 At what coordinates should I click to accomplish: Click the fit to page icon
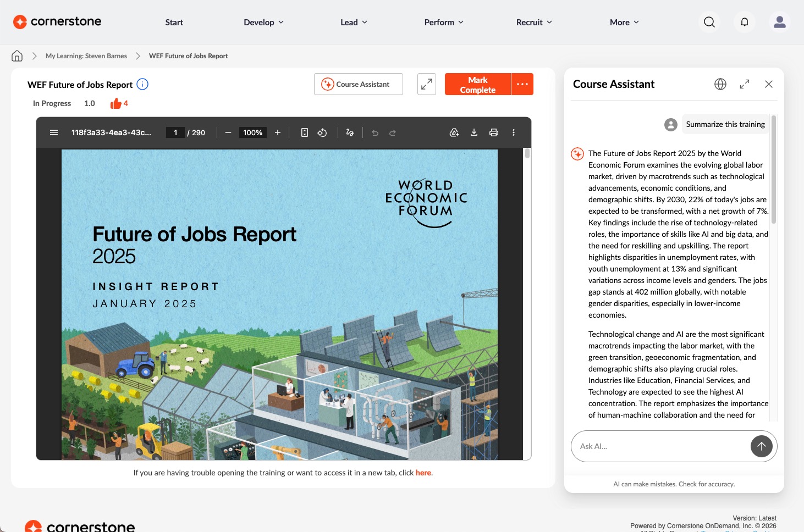coord(305,132)
